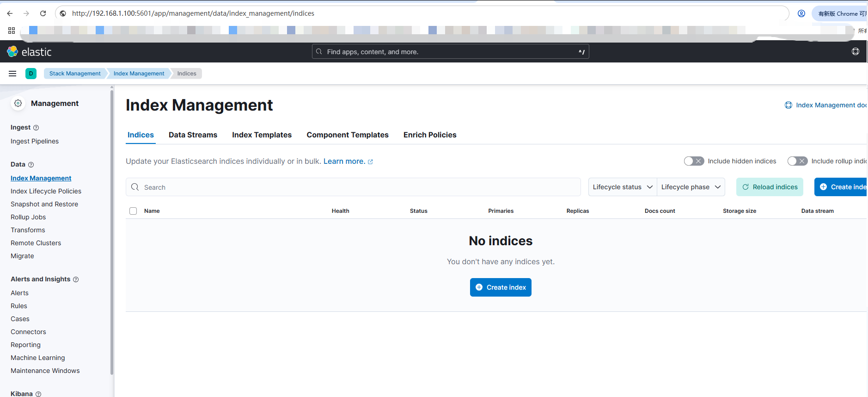Click the magnifier icon in global search bar
The height and width of the screenshot is (397, 868).
point(319,51)
